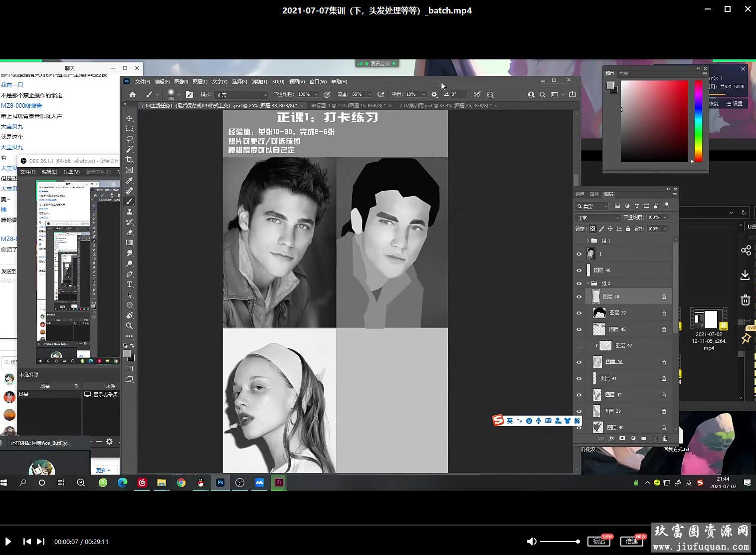Viewport: 756px width, 555px height.
Task: Expand the 组 1 layer group
Action: tap(587, 241)
